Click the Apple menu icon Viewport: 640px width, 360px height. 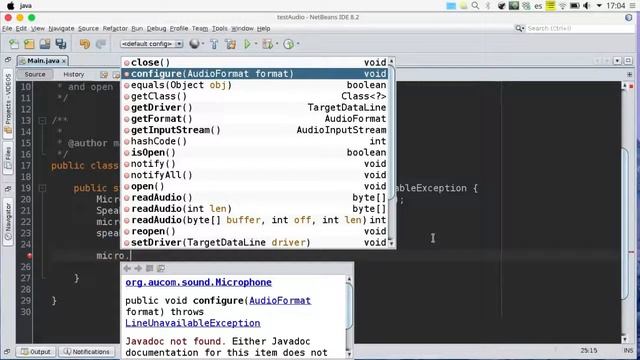(11, 6)
